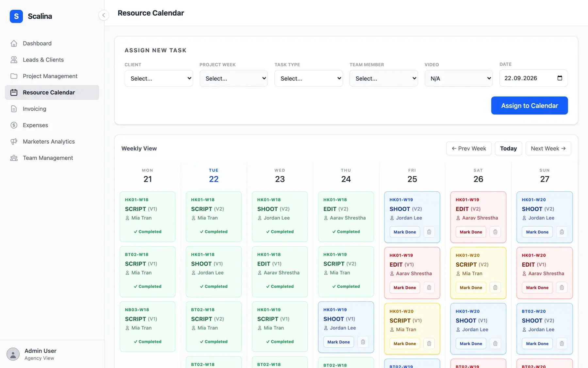Delete the Sunday BT02-W20 SHOOT (V2) task

point(562,343)
